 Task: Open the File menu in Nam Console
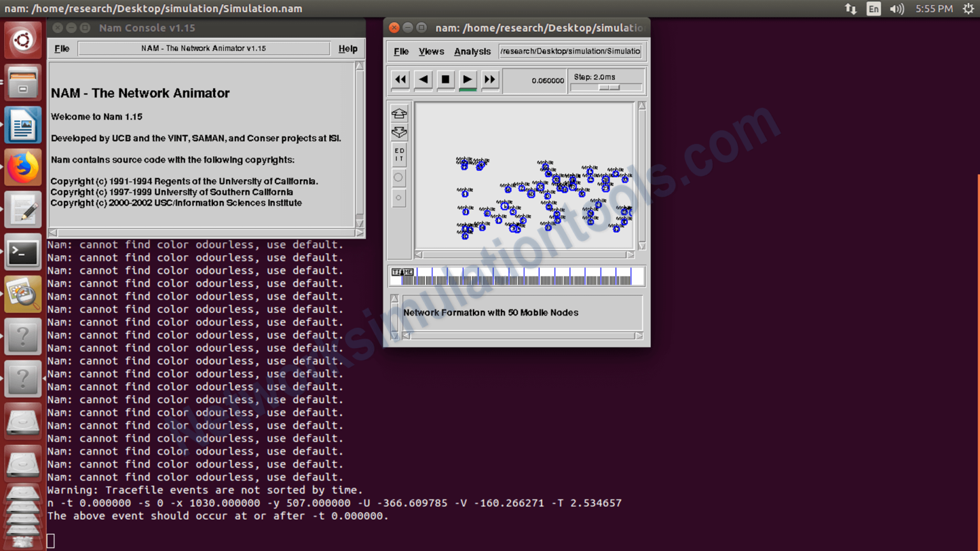coord(61,48)
